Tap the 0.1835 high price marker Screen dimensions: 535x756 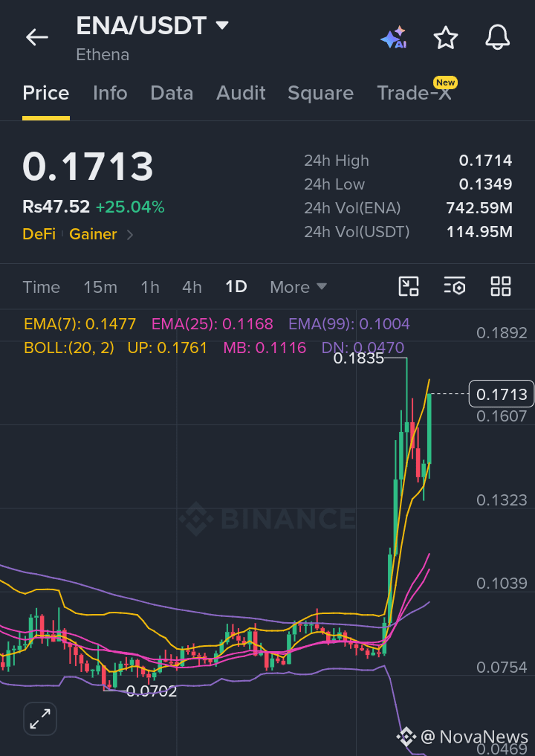pyautogui.click(x=359, y=358)
